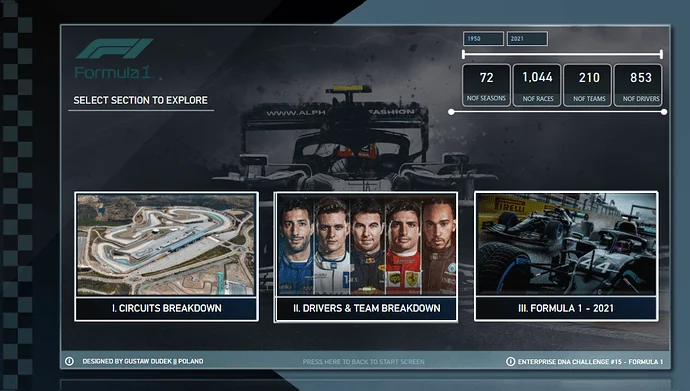Click 'Designed by Gustaw Dudek Poland' text
The height and width of the screenshot is (391, 690).
[143, 361]
